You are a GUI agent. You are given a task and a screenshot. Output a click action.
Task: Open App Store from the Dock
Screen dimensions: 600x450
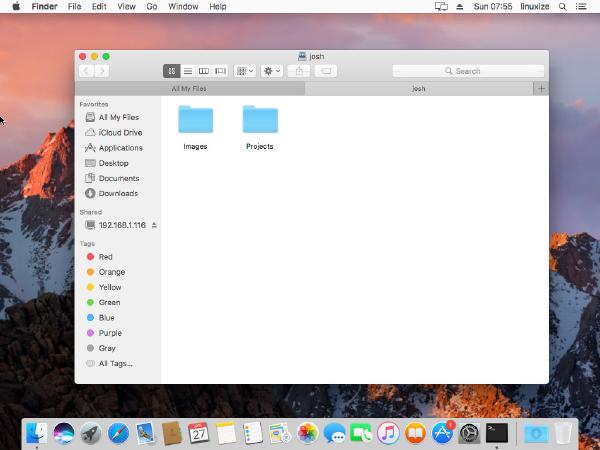click(x=442, y=433)
